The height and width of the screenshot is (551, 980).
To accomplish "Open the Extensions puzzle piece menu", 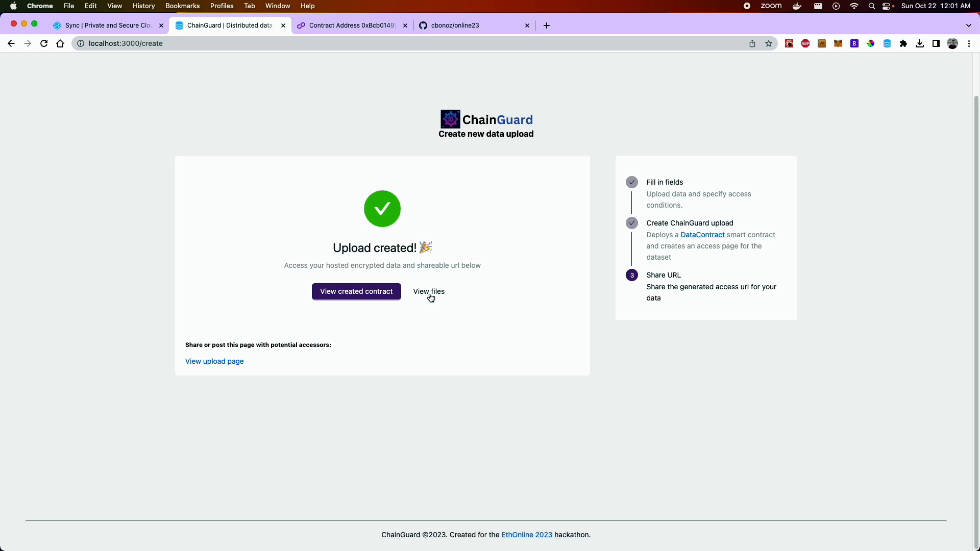I will click(x=903, y=43).
